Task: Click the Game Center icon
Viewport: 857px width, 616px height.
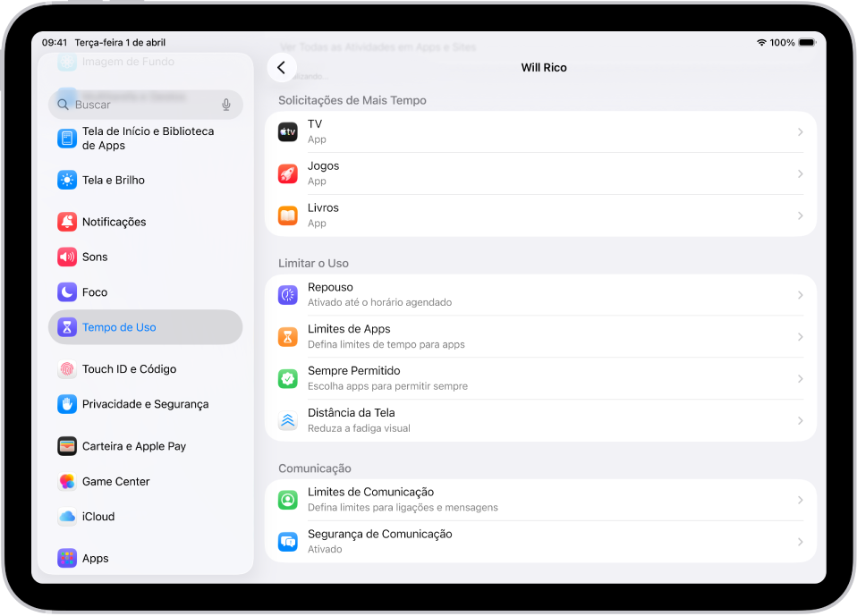Action: [67, 481]
